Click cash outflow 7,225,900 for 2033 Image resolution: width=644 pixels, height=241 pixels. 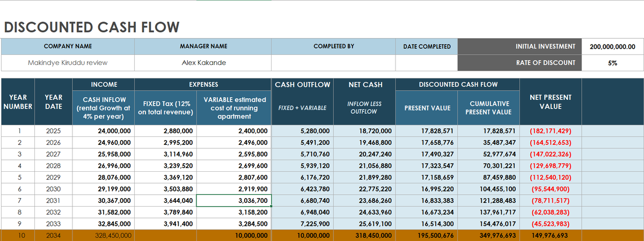pos(303,224)
